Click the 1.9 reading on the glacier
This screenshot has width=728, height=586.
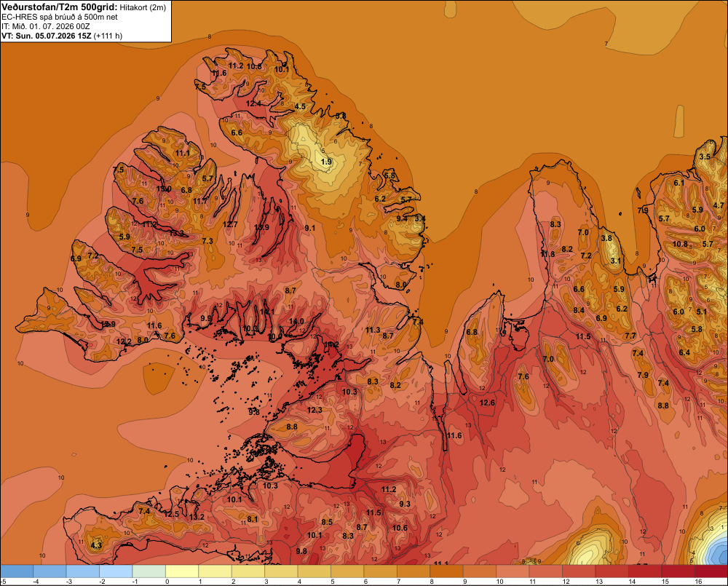tap(326, 162)
